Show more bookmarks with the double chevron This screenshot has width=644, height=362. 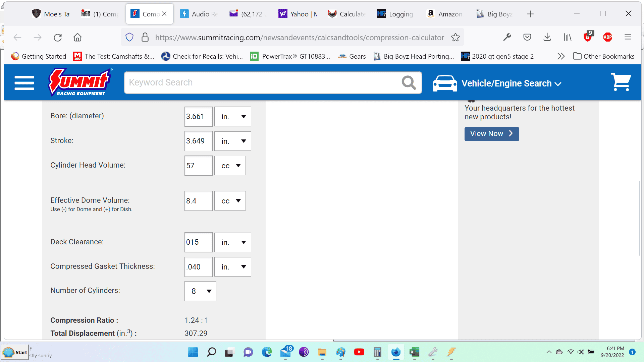tap(561, 56)
